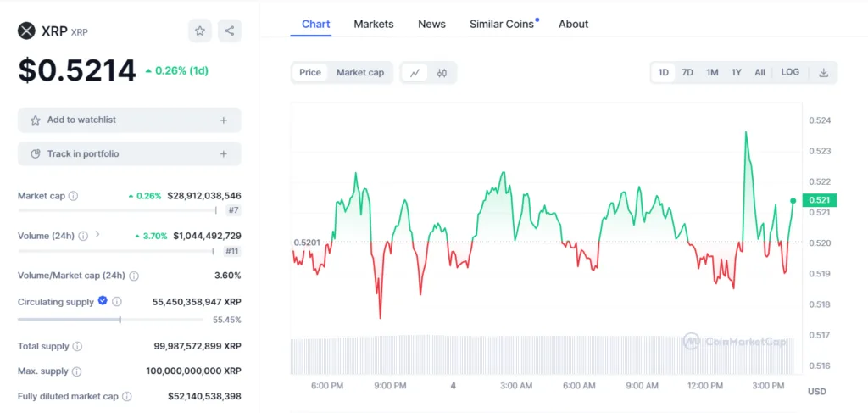Click the USD currency label
868x413 pixels.
tap(817, 392)
